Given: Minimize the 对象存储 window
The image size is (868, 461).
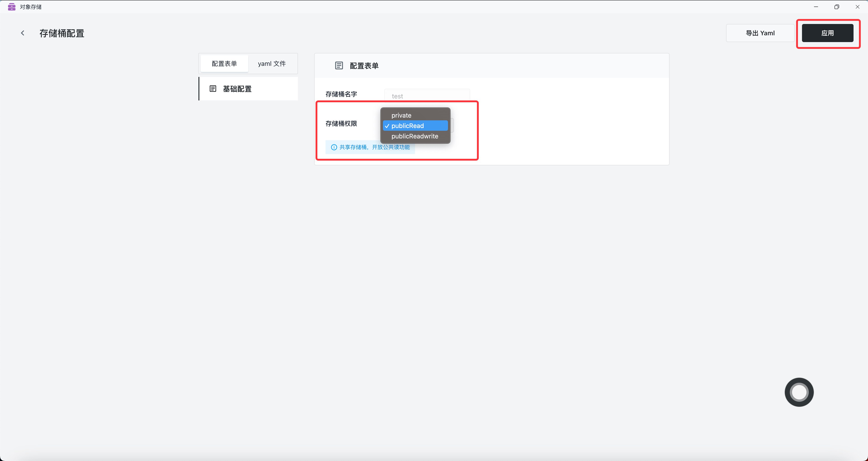Looking at the screenshot, I should (x=816, y=7).
